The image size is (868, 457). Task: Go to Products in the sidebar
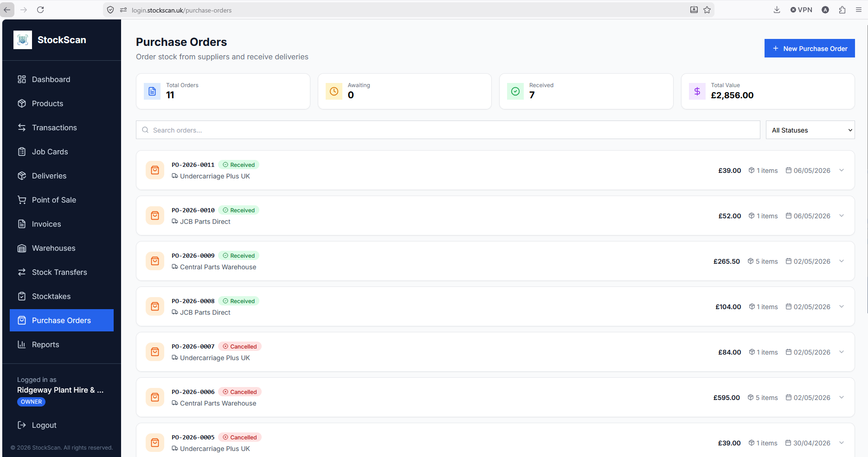tap(62, 103)
